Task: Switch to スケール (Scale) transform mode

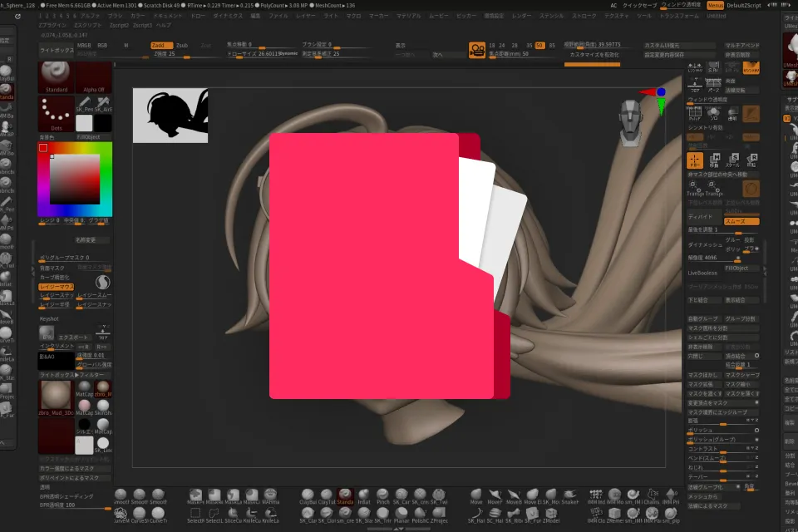Action: click(733, 160)
